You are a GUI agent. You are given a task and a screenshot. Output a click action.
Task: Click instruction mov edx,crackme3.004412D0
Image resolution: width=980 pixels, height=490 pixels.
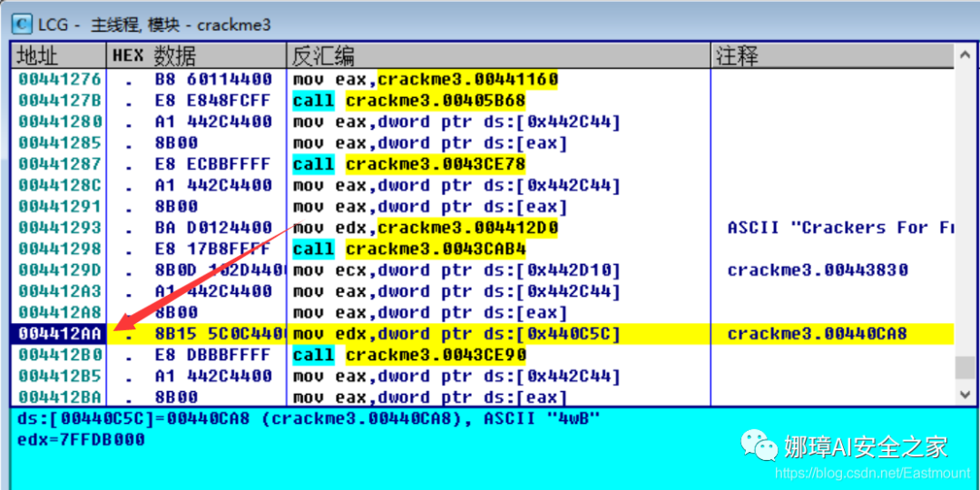pyautogui.click(x=426, y=228)
